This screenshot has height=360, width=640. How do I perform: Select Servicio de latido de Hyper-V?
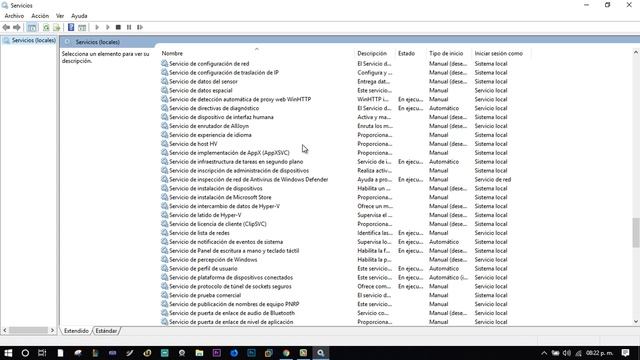tap(205, 215)
